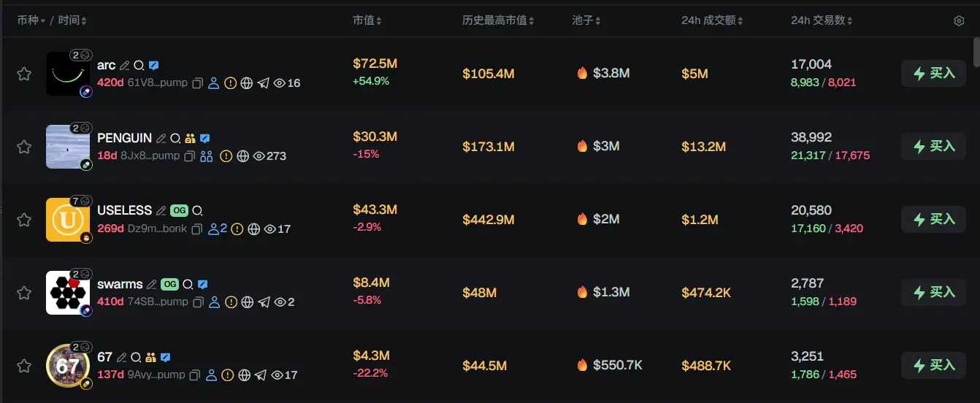
Task: Open the table settings gear icon
Action: coord(959,21)
